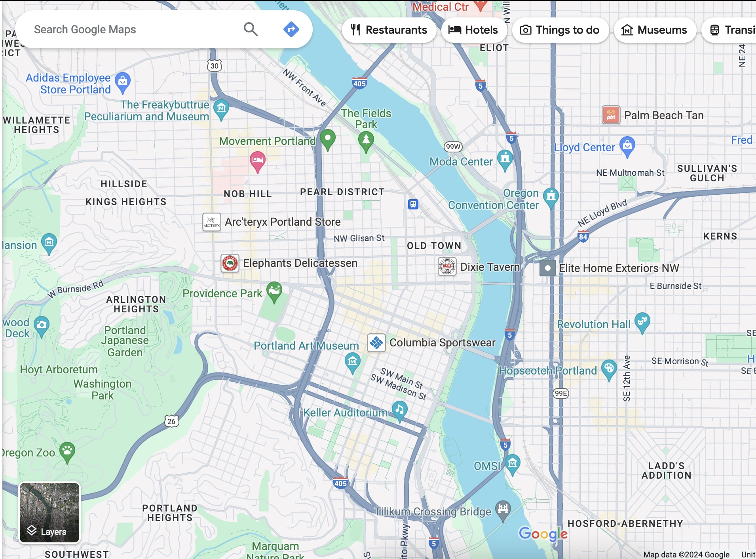Viewport: 756px width, 559px height.
Task: Click the Movement Portland green pin
Action: (x=327, y=140)
